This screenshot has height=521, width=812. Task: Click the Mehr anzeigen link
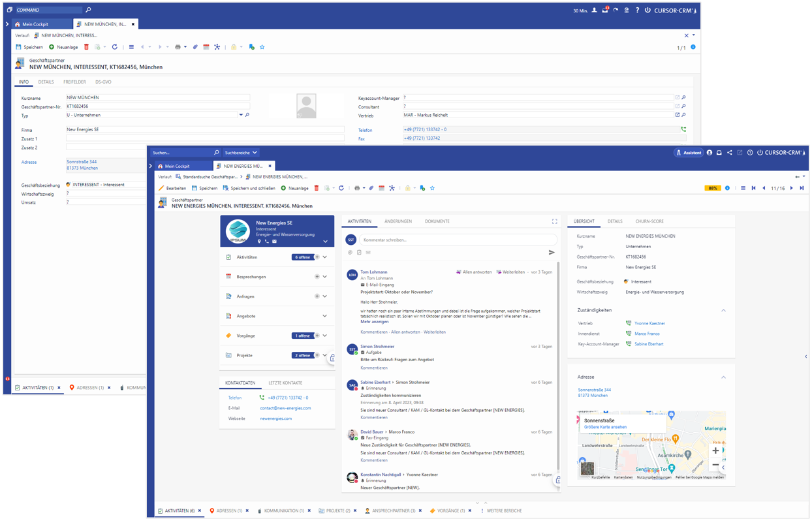click(x=374, y=322)
